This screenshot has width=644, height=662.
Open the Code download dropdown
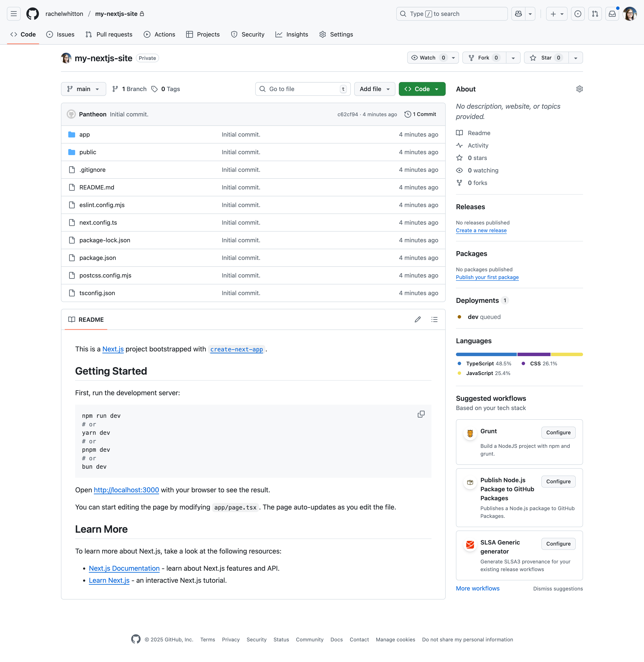pyautogui.click(x=422, y=89)
